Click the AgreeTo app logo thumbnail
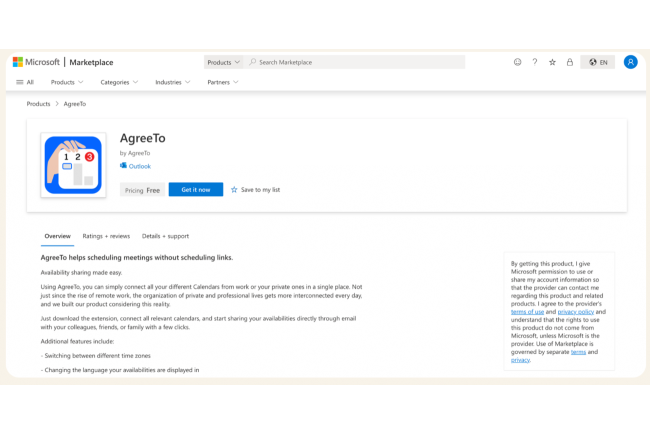The height and width of the screenshot is (433, 650). (x=73, y=165)
